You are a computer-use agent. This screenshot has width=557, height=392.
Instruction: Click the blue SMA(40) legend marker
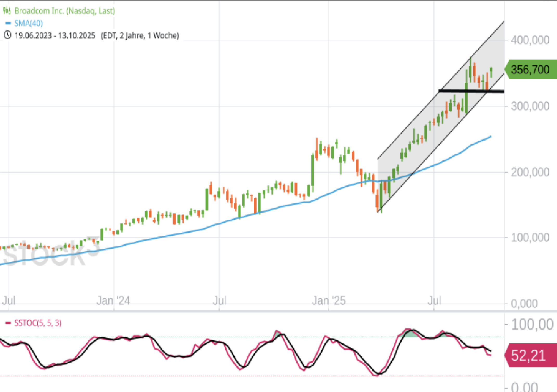pyautogui.click(x=8, y=23)
